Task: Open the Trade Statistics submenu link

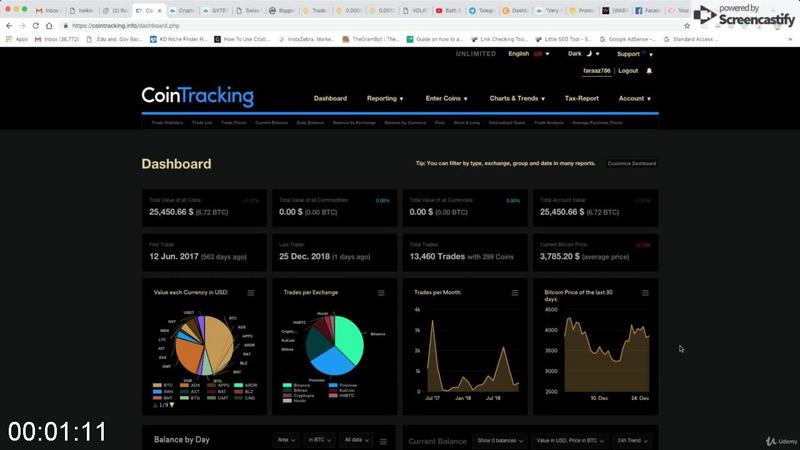Action: tap(167, 123)
